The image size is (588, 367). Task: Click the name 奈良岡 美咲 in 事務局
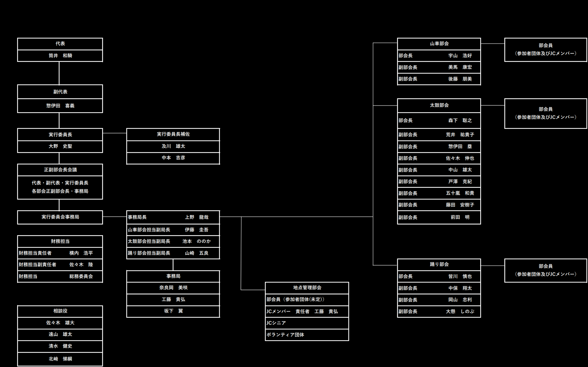point(173,288)
